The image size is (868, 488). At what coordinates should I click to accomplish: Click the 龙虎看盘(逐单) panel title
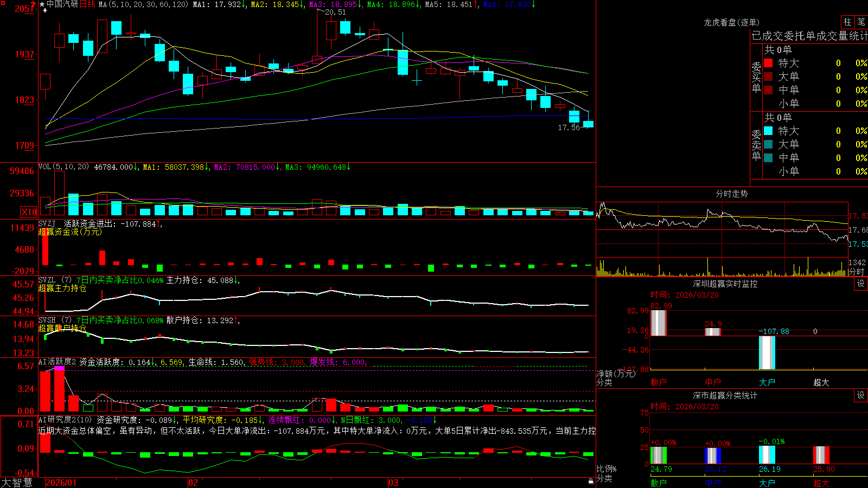click(731, 22)
